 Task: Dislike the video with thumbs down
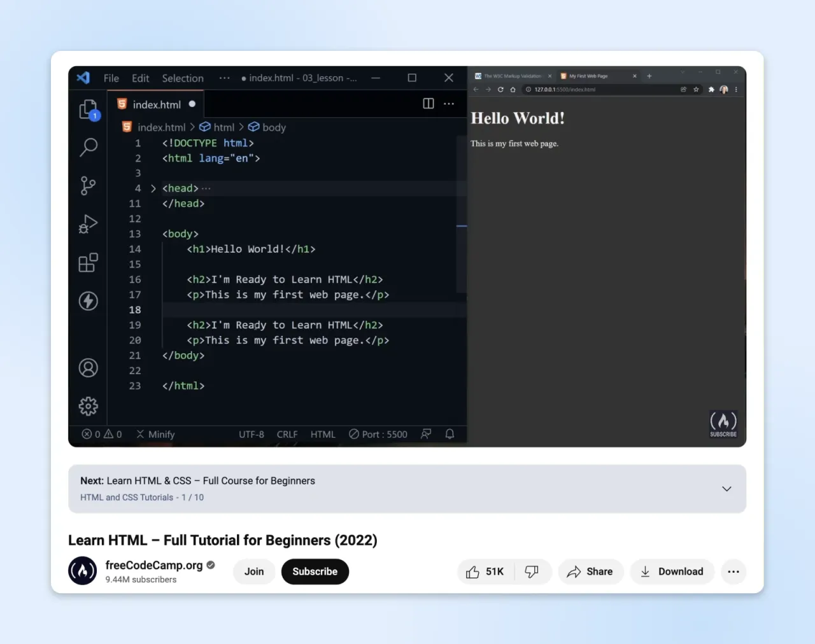click(x=532, y=571)
